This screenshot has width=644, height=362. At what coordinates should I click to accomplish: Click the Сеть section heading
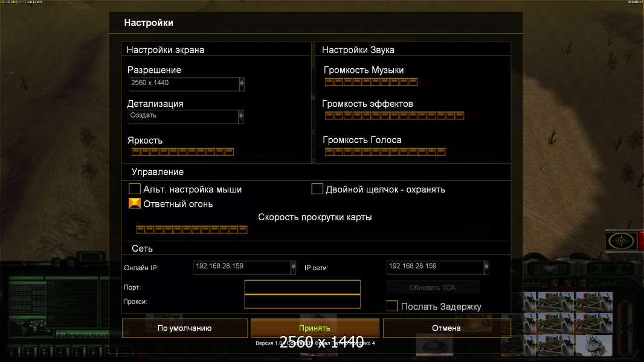point(142,249)
